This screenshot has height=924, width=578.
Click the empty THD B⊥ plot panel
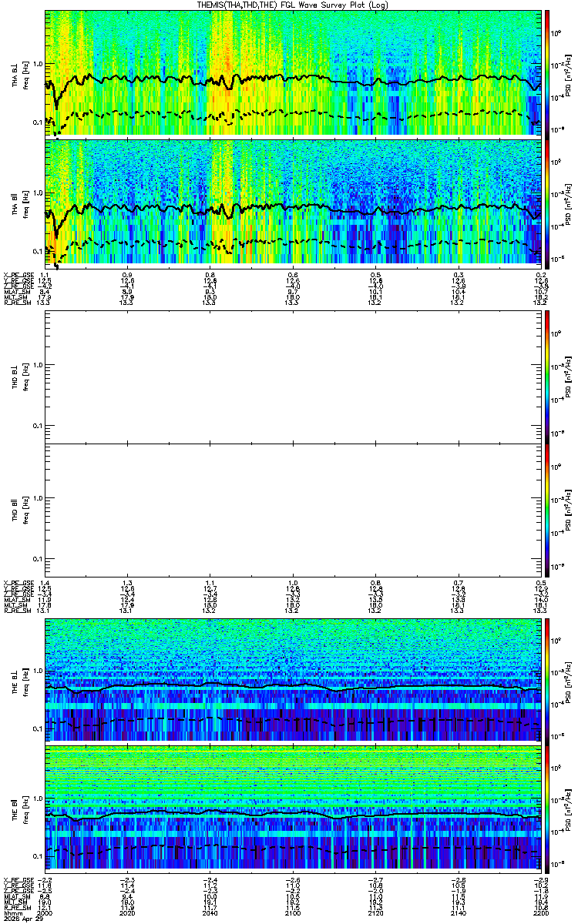tap(293, 377)
